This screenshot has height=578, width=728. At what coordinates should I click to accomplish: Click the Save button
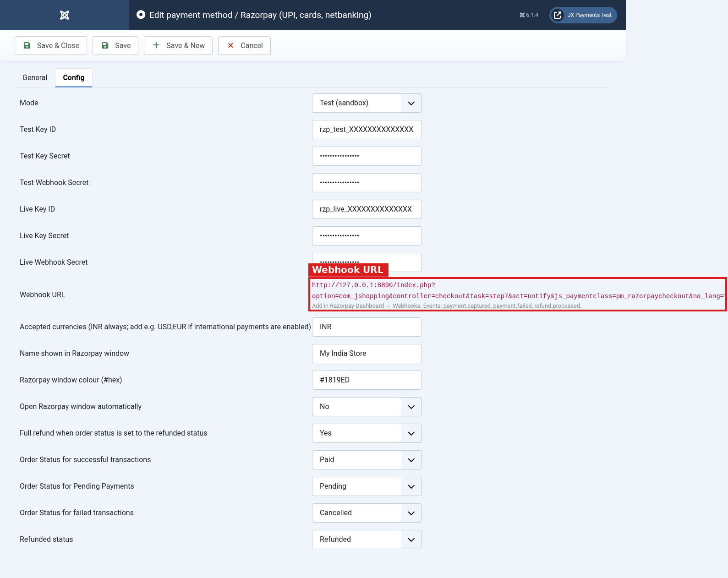[x=115, y=45]
